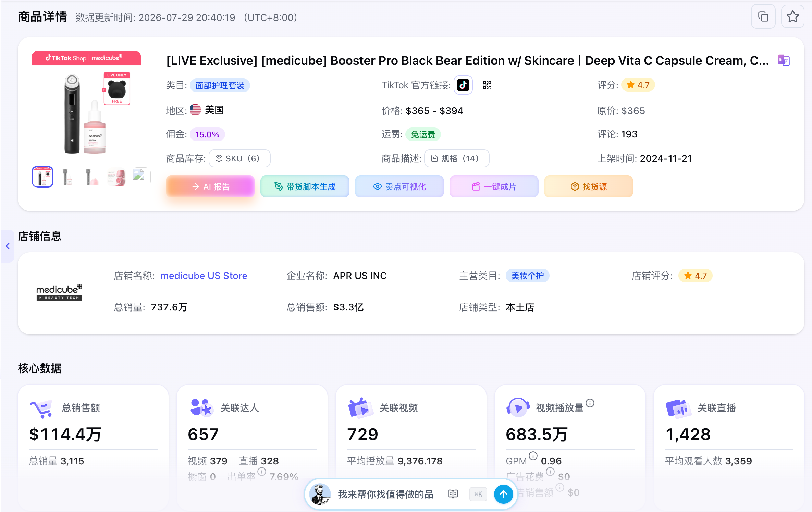Select the second product thumbnail
The width and height of the screenshot is (812, 512).
[67, 177]
